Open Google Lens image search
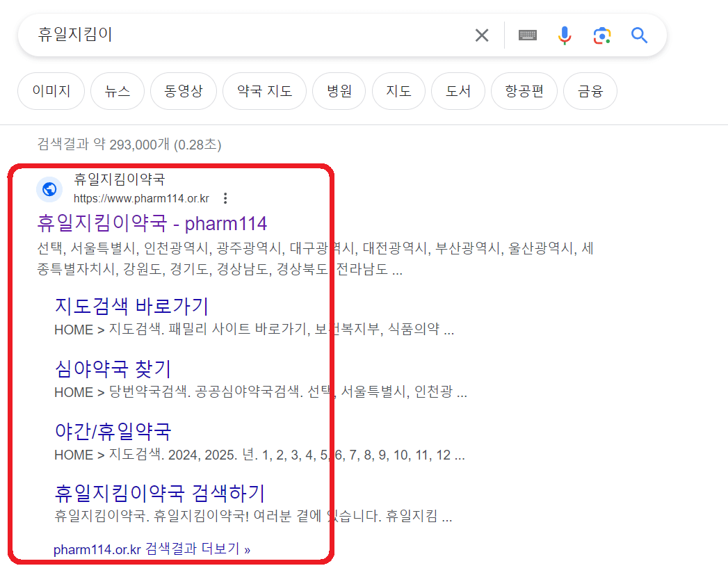 [601, 35]
